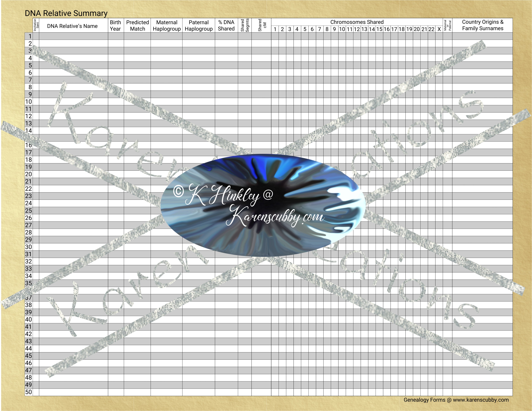
Task: Select chromosome column header "3"
Action: coord(290,29)
